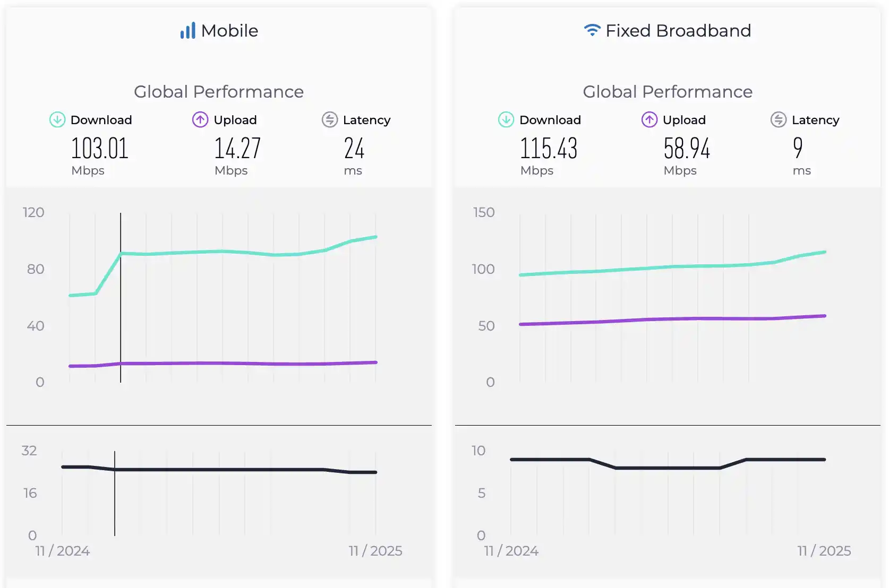Screen dimensions: 889x588
Task: Select the Fixed Broadband heading
Action: (x=678, y=31)
